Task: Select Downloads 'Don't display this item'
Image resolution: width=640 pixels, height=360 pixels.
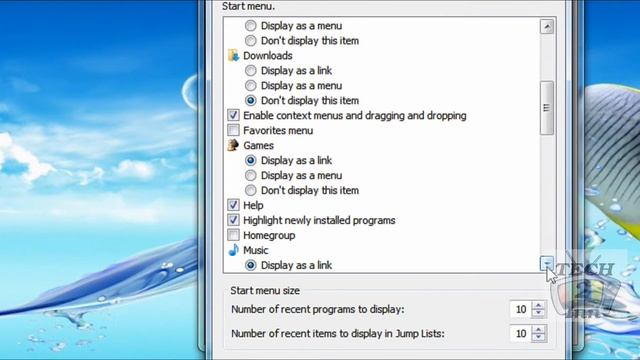Action: 251,100
